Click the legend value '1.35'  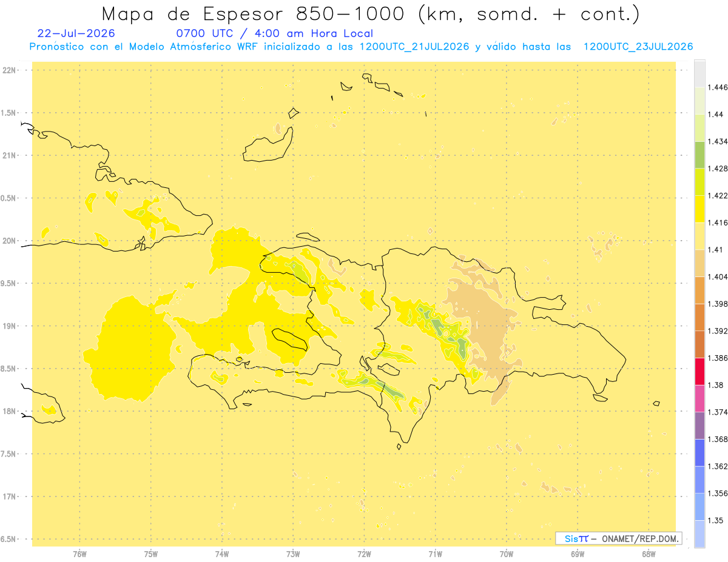pos(715,520)
